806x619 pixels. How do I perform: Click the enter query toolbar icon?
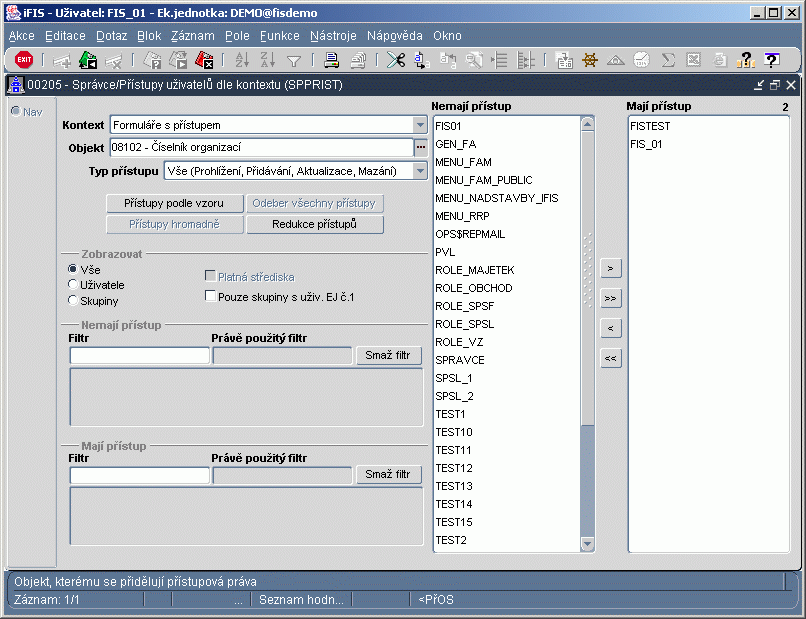[152, 61]
